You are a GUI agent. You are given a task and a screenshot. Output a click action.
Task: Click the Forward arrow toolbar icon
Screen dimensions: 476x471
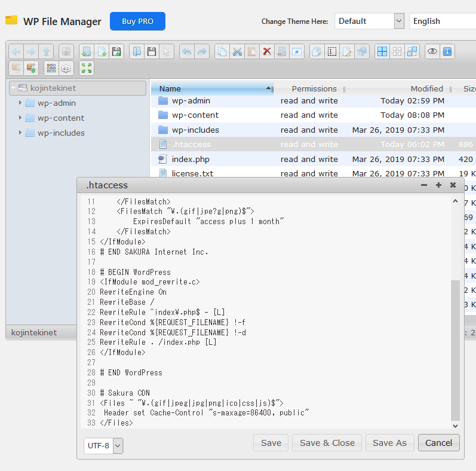[x=31, y=51]
